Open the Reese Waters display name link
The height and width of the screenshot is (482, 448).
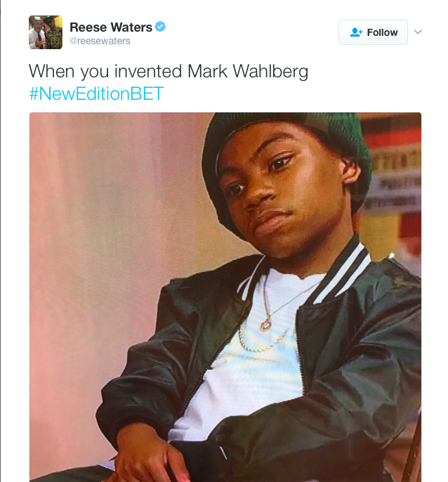tap(111, 27)
